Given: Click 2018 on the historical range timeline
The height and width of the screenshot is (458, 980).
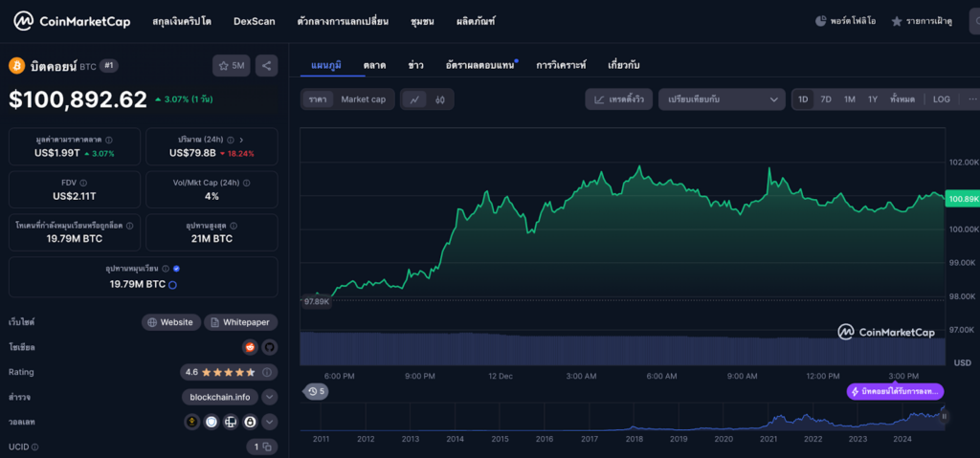Looking at the screenshot, I should pyautogui.click(x=634, y=439).
